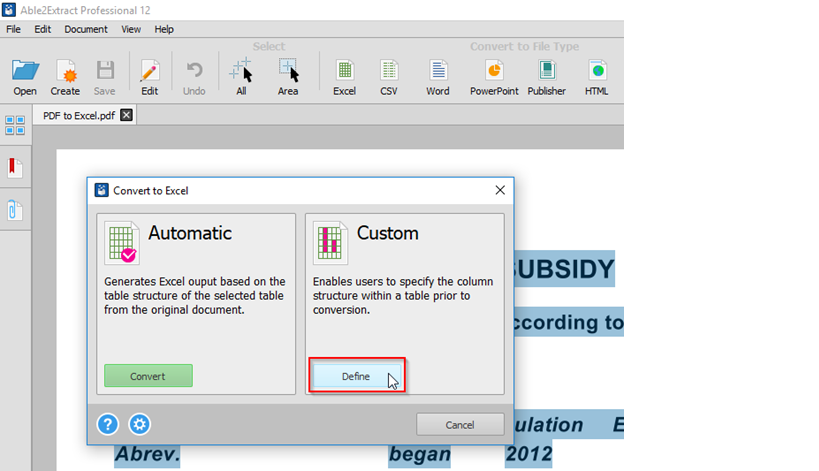This screenshot has width=819, height=471.
Task: Close the PDF to Excel.pdf tab
Action: (126, 115)
